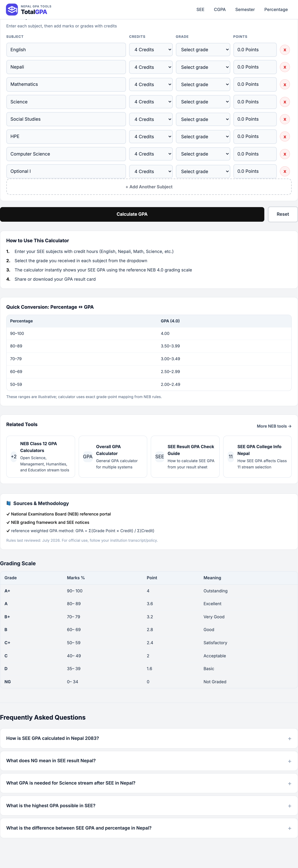Click the Science points field
This screenshot has height=868, width=298.
tap(255, 102)
